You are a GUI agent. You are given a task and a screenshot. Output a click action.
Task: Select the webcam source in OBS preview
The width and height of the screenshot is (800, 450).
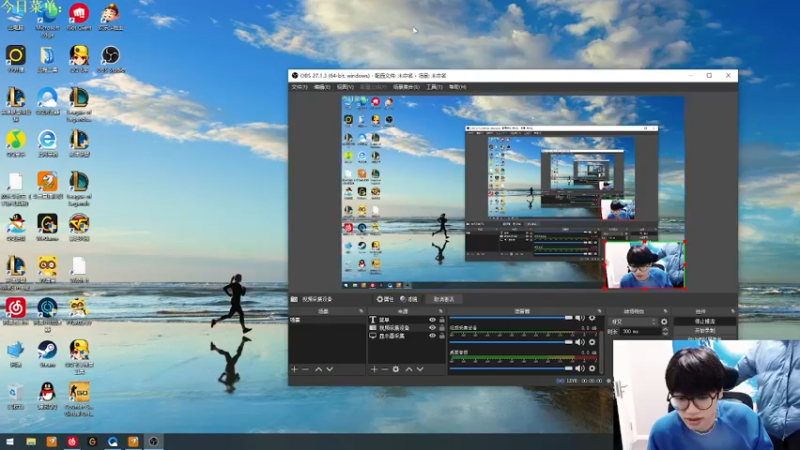645,265
